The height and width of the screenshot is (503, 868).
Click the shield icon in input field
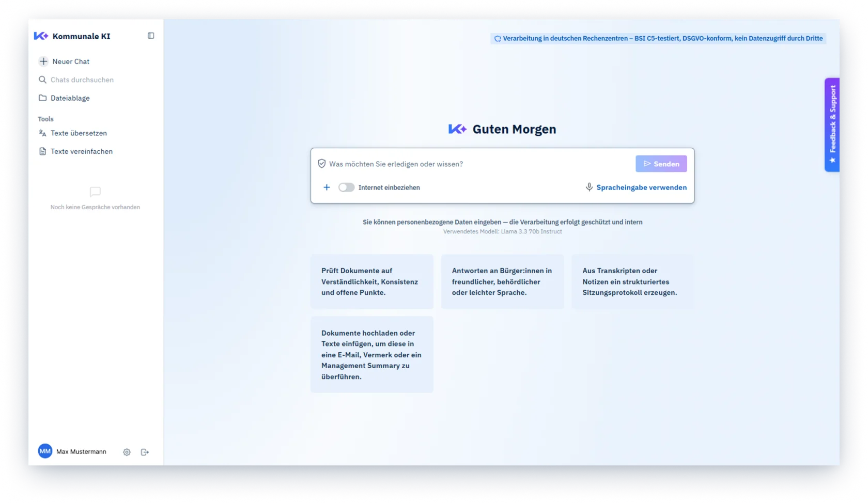point(321,164)
